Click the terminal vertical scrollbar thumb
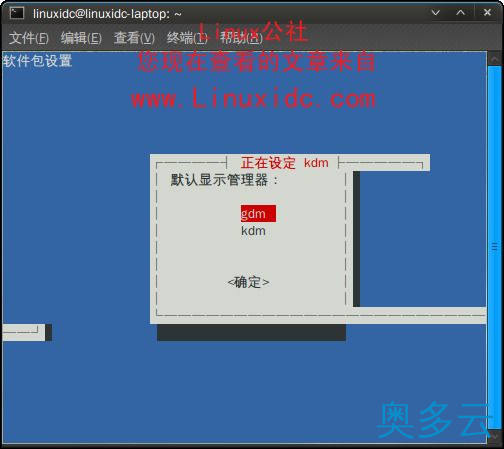 coord(495,247)
